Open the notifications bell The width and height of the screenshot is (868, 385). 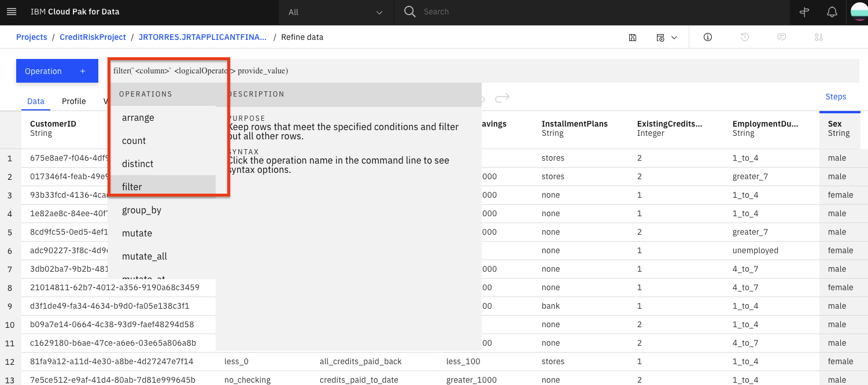click(832, 12)
